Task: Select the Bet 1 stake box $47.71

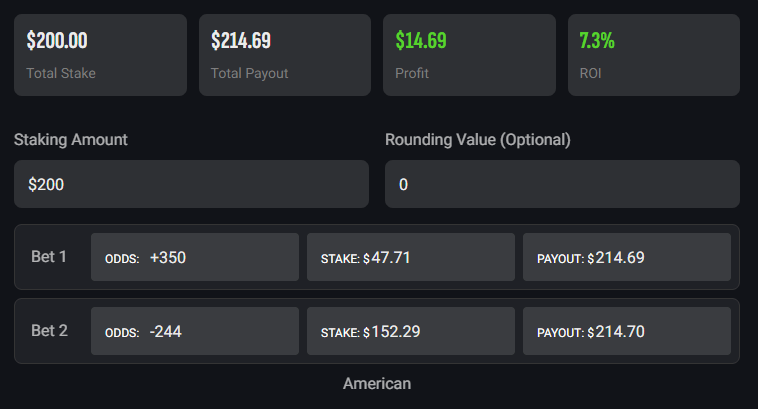Action: click(x=410, y=257)
